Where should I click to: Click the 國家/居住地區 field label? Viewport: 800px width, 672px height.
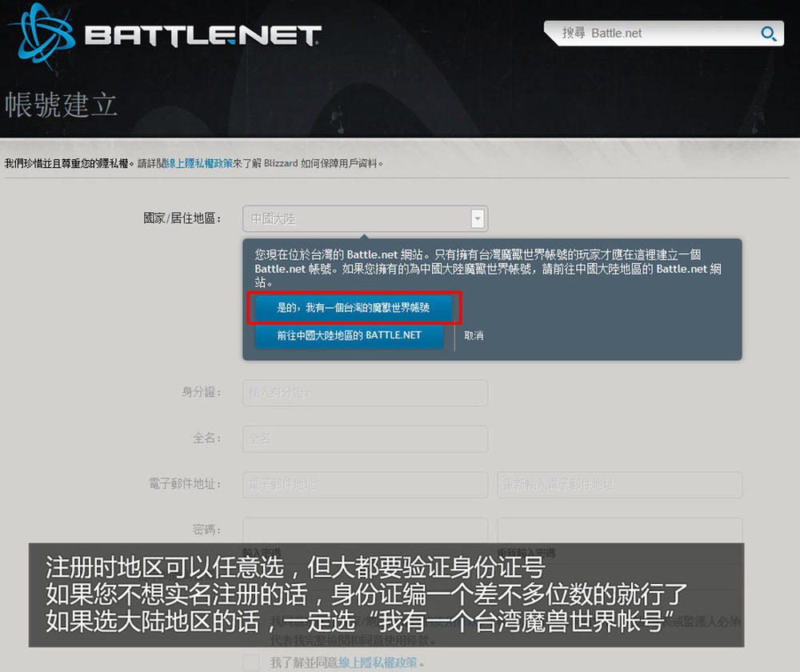180,218
